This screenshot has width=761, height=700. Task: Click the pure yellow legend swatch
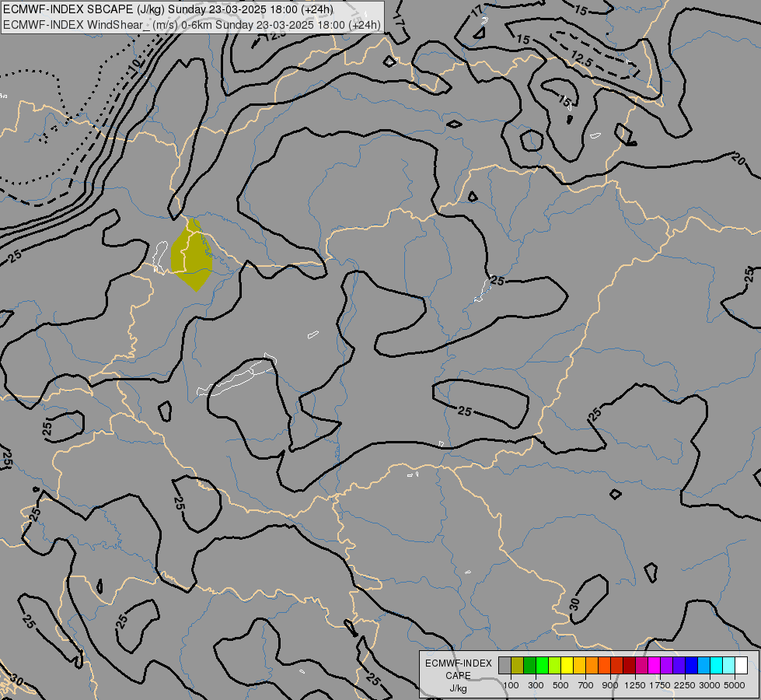tap(567, 665)
